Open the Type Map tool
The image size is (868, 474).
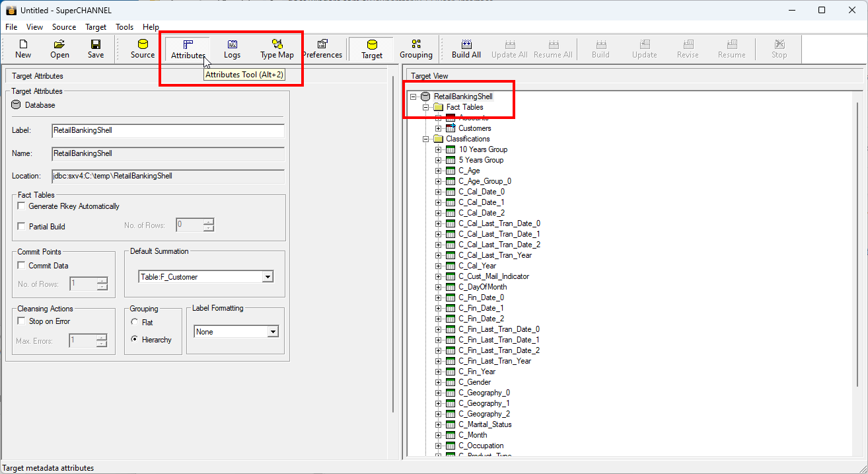click(277, 48)
